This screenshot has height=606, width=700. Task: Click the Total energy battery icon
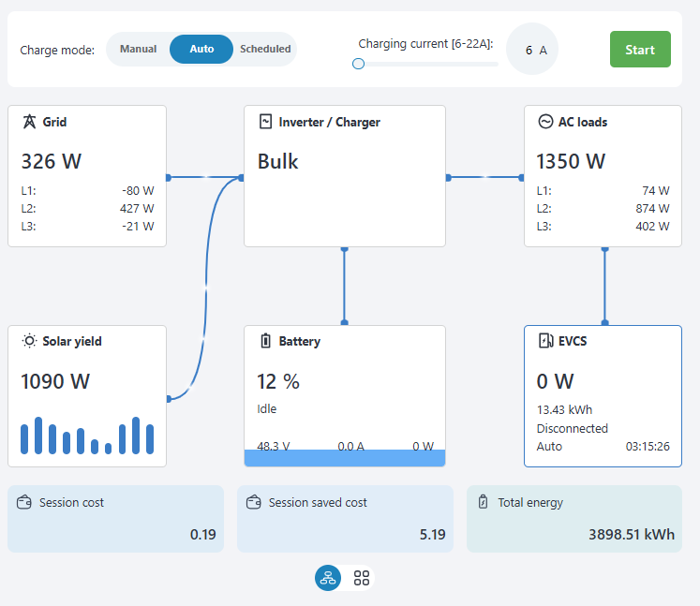(x=484, y=503)
